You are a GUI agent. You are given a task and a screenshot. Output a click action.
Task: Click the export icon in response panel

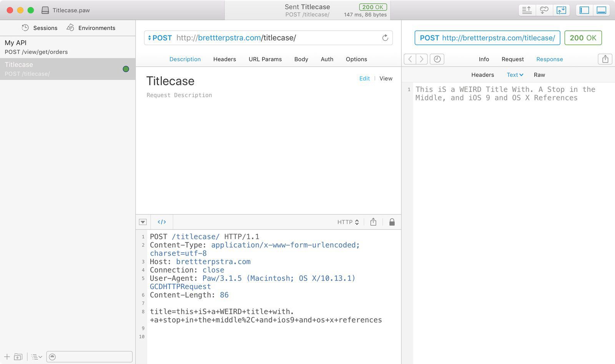(605, 59)
